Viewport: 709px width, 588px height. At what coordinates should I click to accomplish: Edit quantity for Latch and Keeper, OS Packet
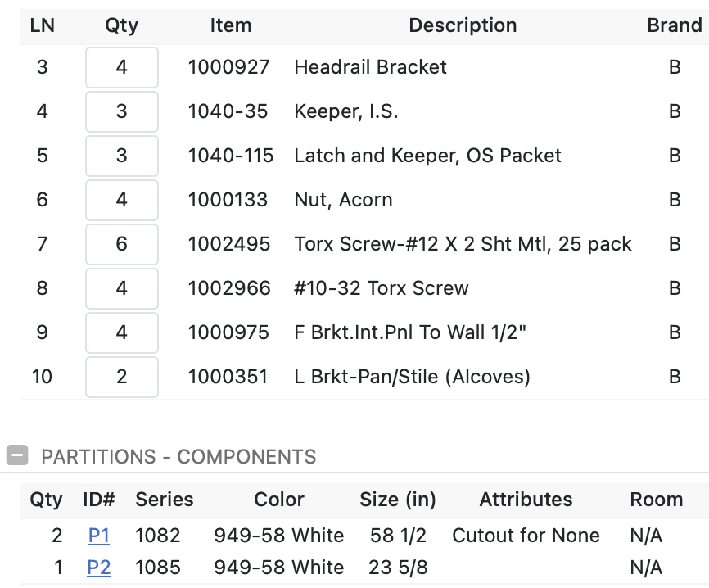click(x=122, y=156)
